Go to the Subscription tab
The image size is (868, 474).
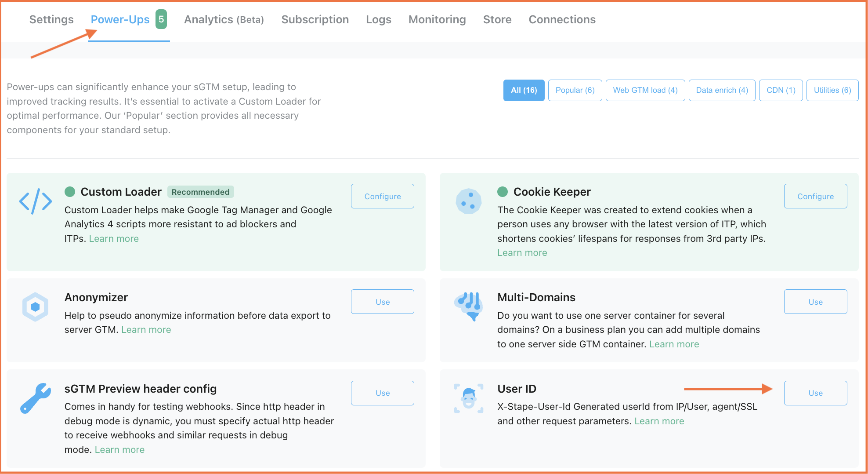point(315,19)
